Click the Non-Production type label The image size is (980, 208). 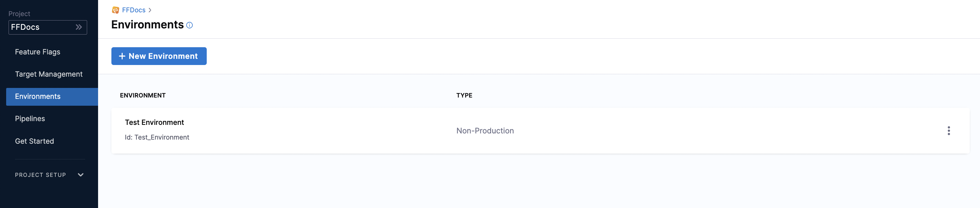pos(485,131)
